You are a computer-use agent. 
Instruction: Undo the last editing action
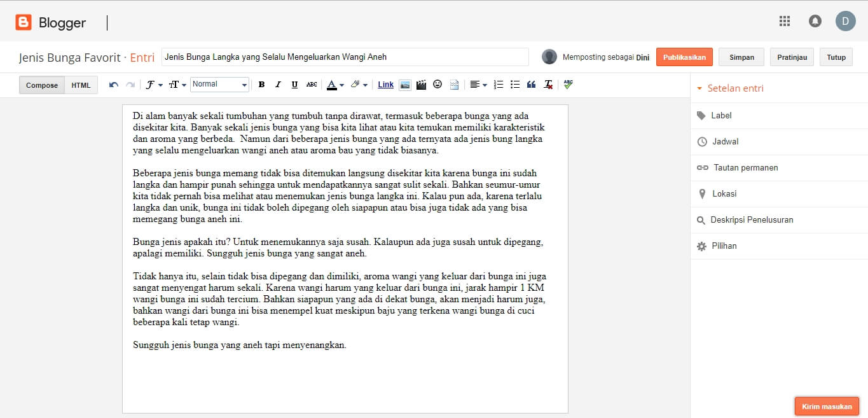114,84
